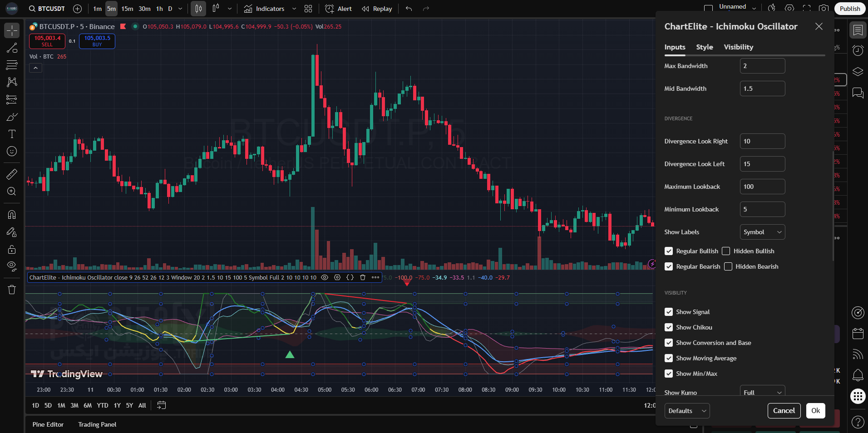Switch to the Style tab
The width and height of the screenshot is (868, 433).
pyautogui.click(x=704, y=47)
